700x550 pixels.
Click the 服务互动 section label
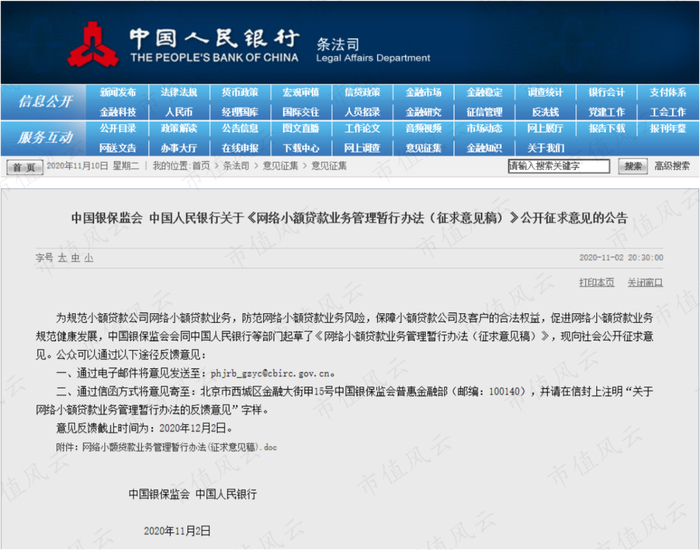pos(45,138)
